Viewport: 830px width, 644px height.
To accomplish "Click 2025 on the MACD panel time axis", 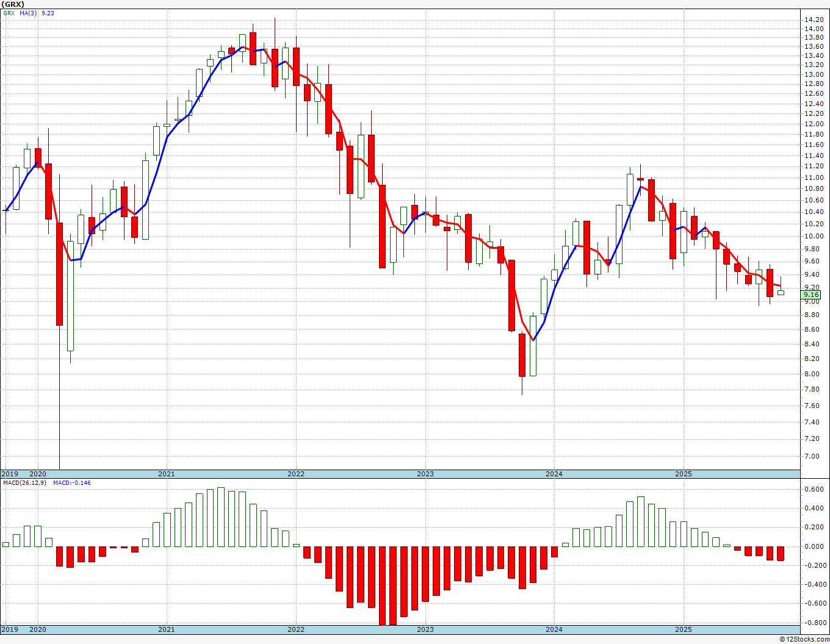I will (x=684, y=629).
